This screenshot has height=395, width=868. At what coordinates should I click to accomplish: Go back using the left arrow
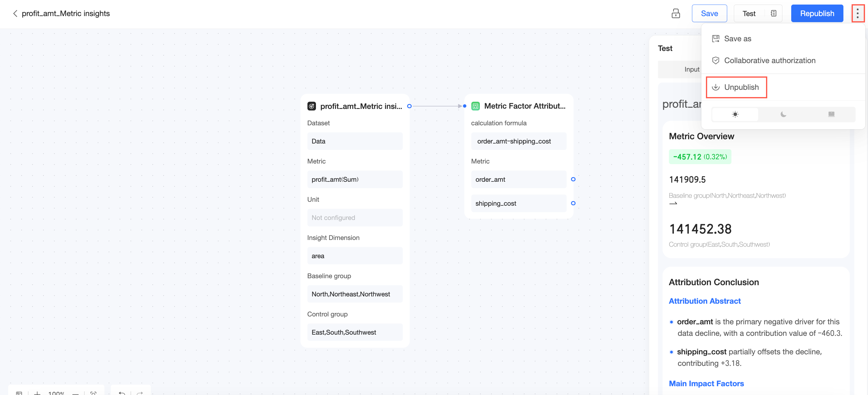coord(15,13)
